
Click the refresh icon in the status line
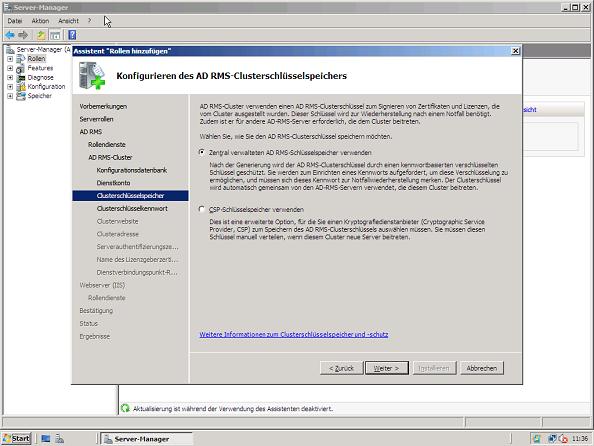click(x=125, y=408)
